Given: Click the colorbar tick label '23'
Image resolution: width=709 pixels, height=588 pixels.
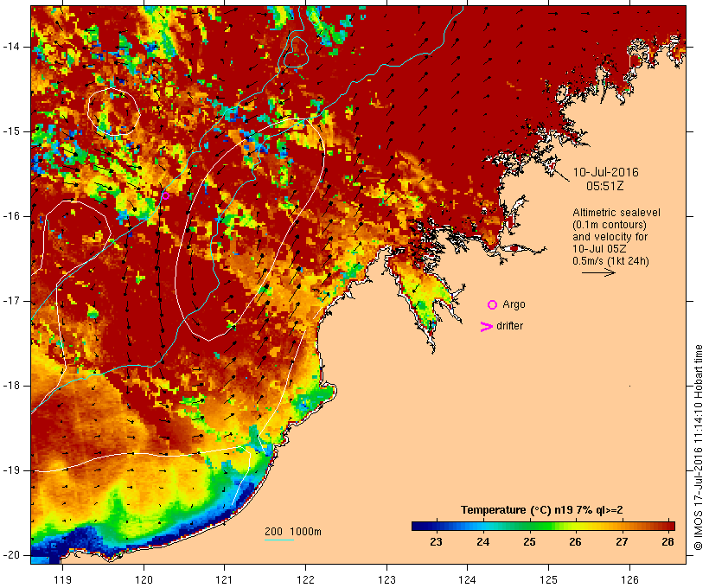Looking at the screenshot, I should [x=436, y=542].
